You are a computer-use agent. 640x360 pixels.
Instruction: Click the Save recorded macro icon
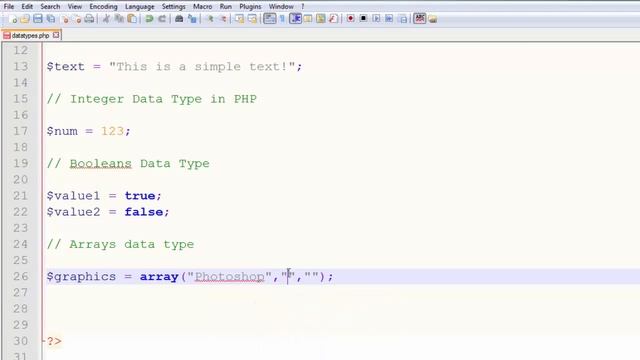403,19
